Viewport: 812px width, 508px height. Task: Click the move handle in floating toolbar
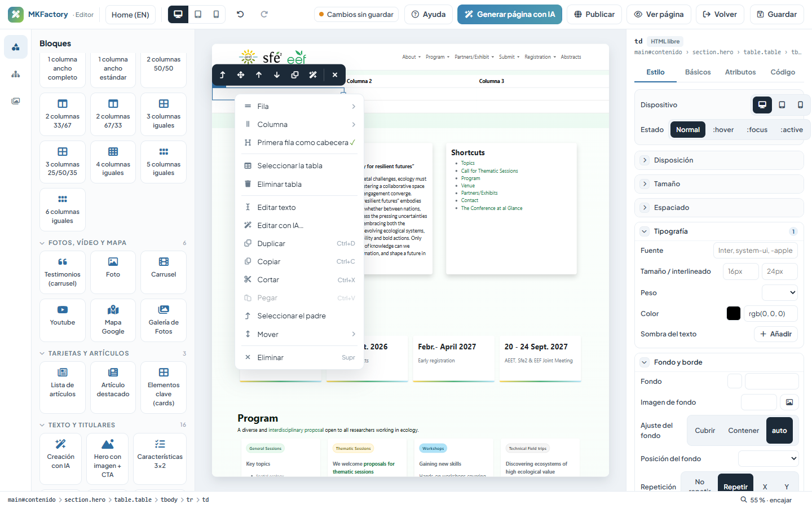point(241,75)
